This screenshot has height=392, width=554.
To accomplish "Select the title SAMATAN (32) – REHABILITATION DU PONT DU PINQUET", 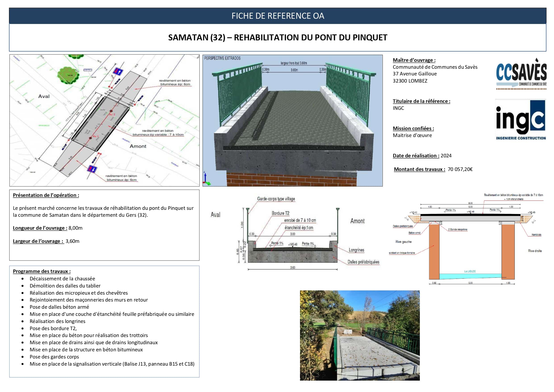I will (x=278, y=38).
